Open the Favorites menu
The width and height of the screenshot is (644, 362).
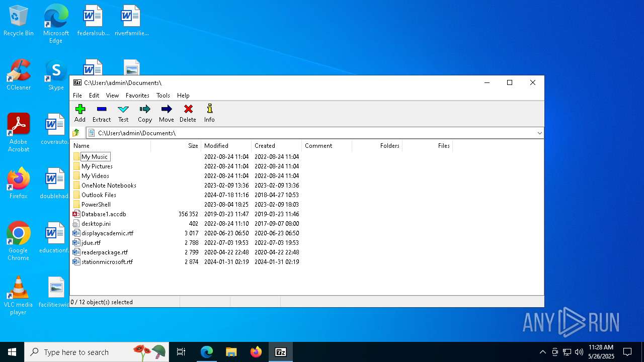[137, 96]
